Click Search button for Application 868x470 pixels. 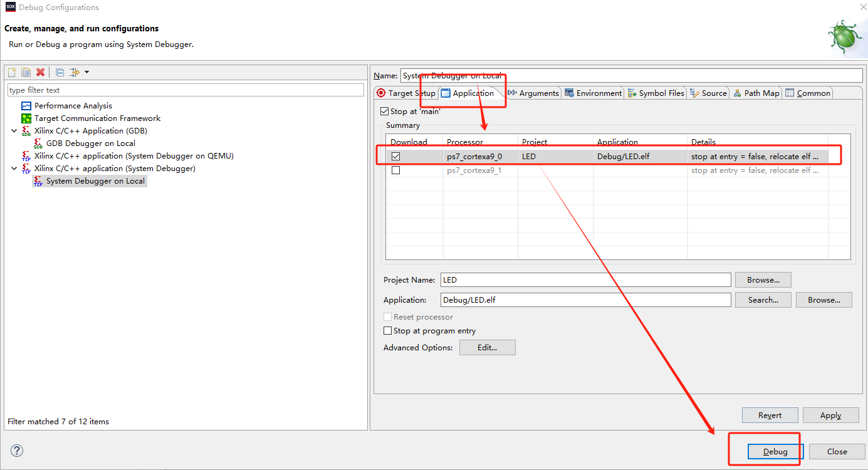763,300
